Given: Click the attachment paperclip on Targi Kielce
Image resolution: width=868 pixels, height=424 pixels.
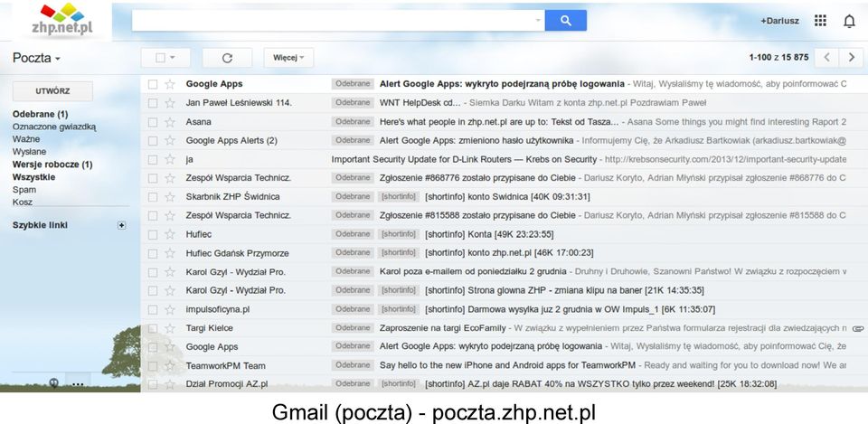Looking at the screenshot, I should pos(858,328).
